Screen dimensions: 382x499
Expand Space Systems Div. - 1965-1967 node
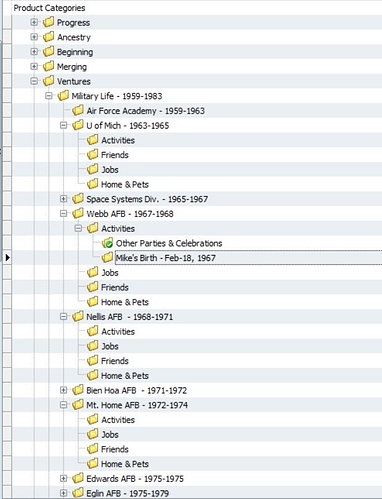click(x=63, y=199)
